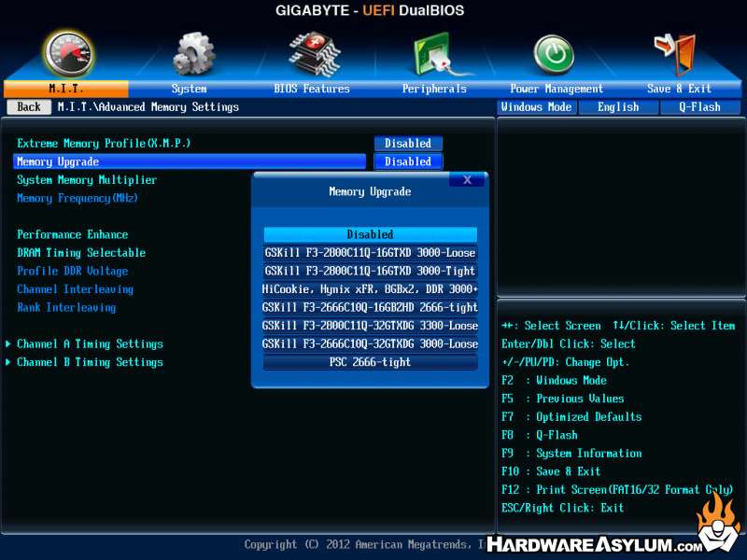Go to the Peripherals tab

pyautogui.click(x=434, y=89)
